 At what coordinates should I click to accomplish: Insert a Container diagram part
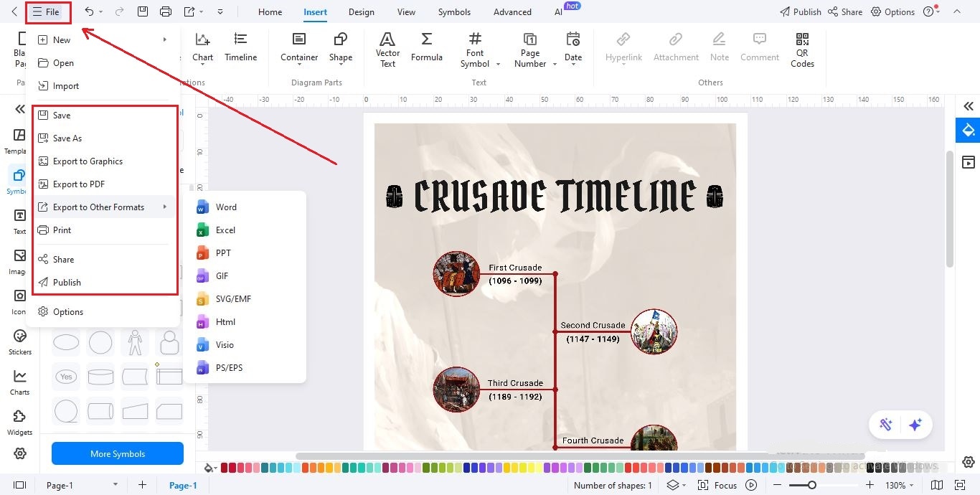[299, 47]
